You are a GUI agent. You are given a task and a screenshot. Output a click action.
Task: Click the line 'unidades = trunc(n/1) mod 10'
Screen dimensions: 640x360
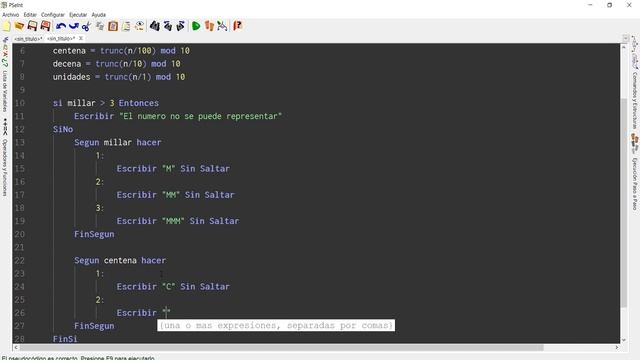pyautogui.click(x=119, y=77)
